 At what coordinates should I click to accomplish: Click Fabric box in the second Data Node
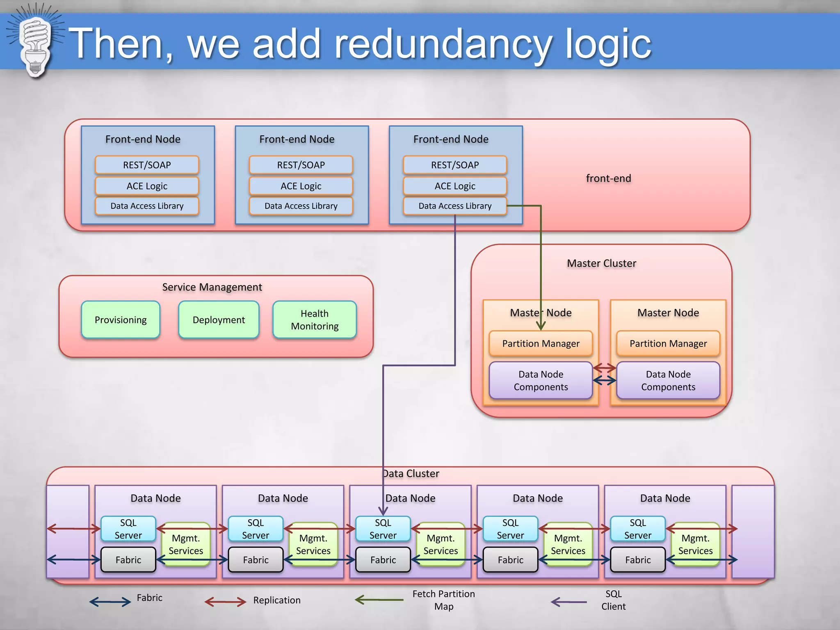256,559
